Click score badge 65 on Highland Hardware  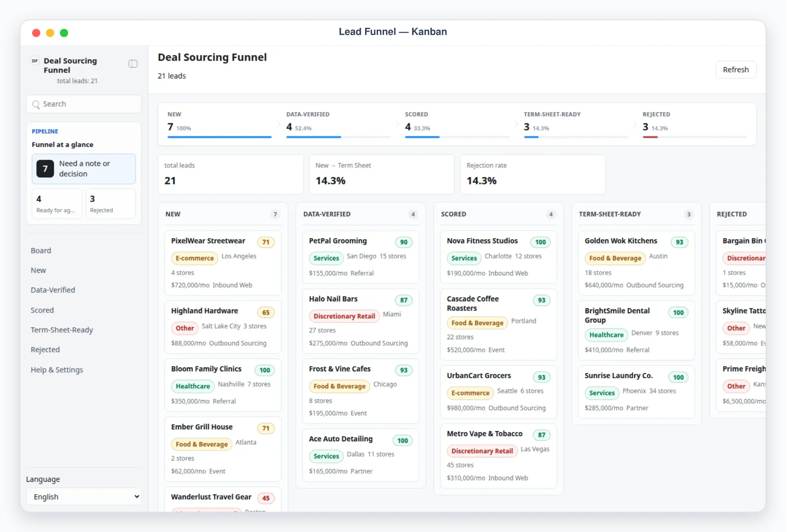point(266,312)
